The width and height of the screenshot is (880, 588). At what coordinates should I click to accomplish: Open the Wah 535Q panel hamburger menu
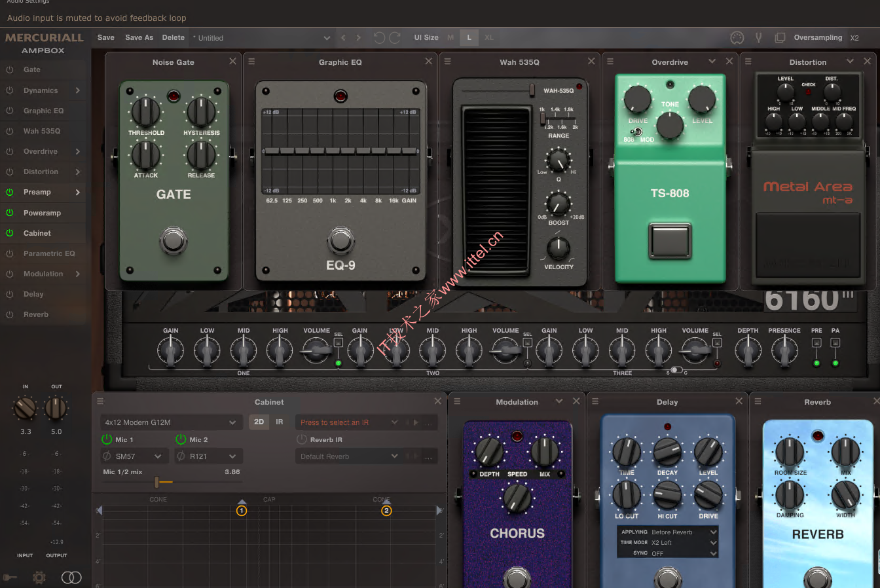(448, 62)
